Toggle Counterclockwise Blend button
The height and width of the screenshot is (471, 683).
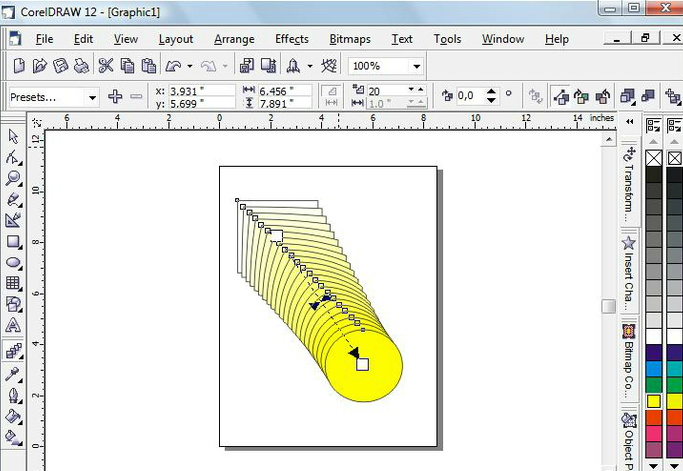[x=603, y=96]
